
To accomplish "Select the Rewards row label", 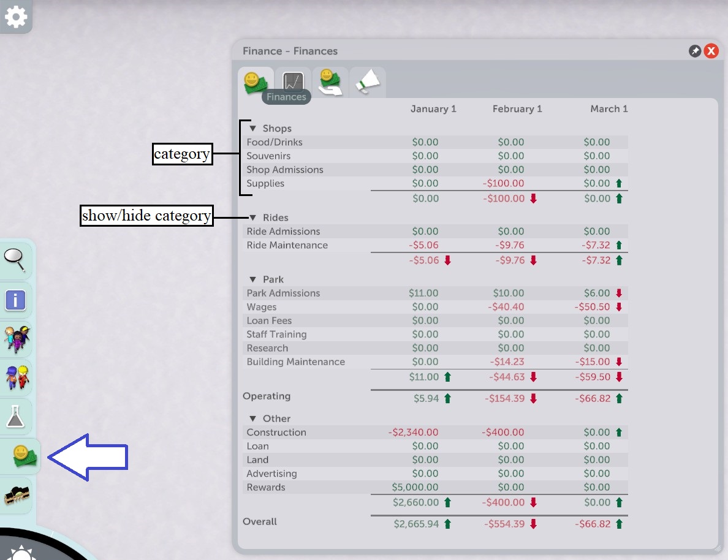I will tap(265, 487).
